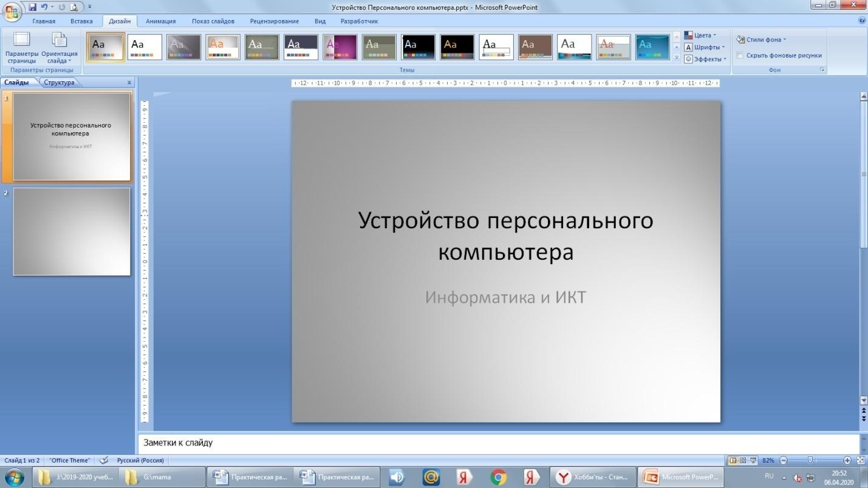The width and height of the screenshot is (868, 488).
Task: Switch to the Главная ribbon tab
Action: 44,21
